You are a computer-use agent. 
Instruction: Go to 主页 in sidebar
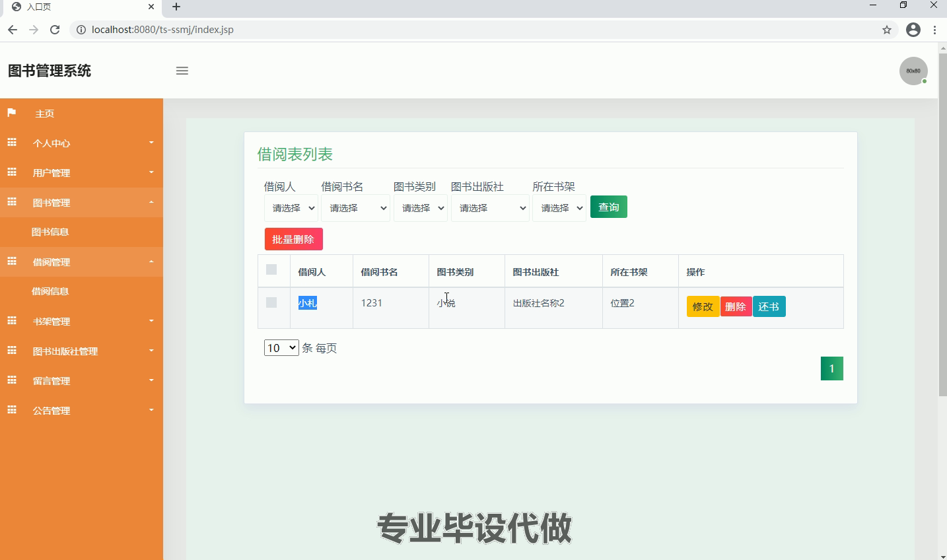44,114
